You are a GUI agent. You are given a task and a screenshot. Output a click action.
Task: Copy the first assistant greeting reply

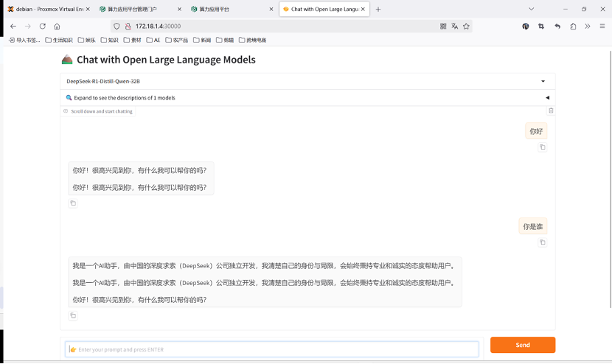tap(73, 203)
